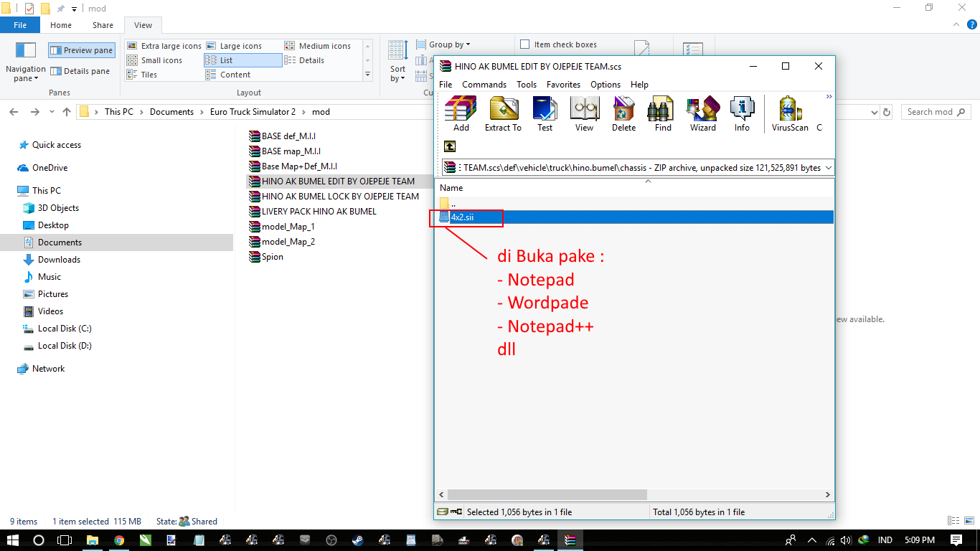Open the File tab in Explorer ribbon
980x551 pixels.
pyautogui.click(x=20, y=25)
